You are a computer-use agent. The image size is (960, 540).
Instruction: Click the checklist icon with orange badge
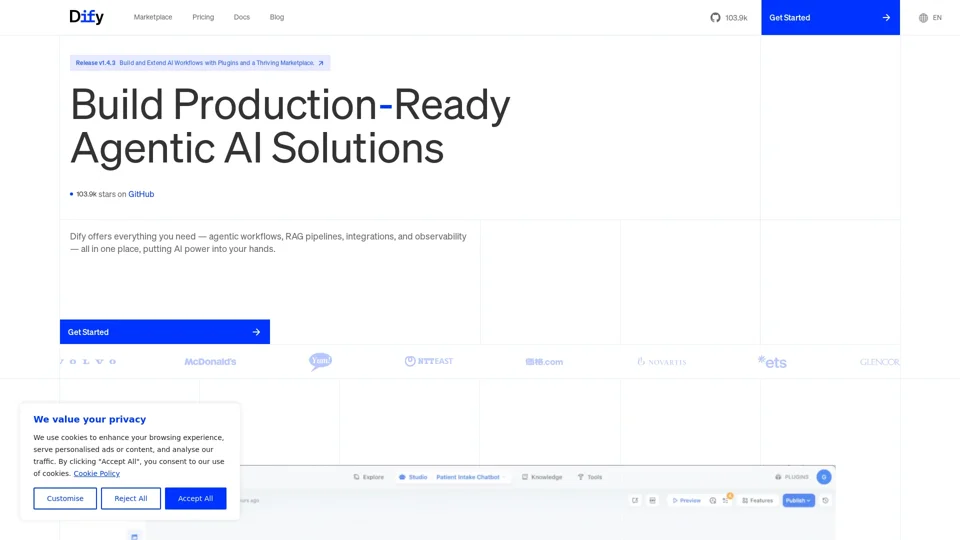pyautogui.click(x=726, y=500)
